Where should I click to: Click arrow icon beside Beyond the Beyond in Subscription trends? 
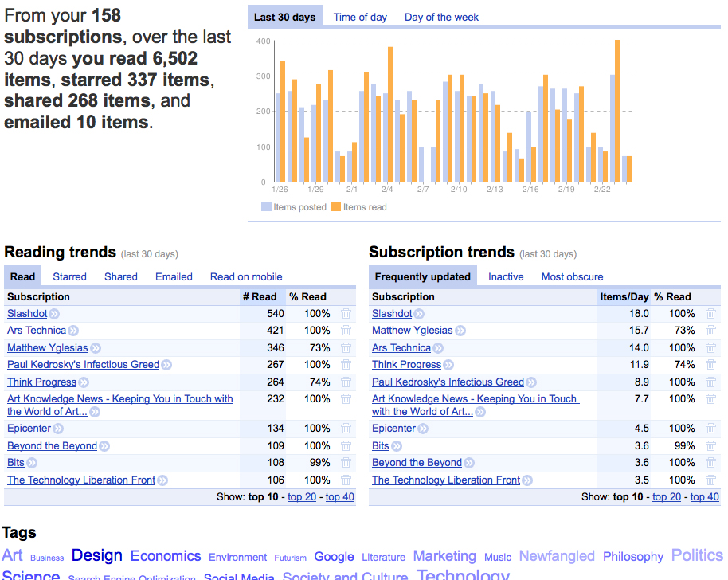coord(469,463)
